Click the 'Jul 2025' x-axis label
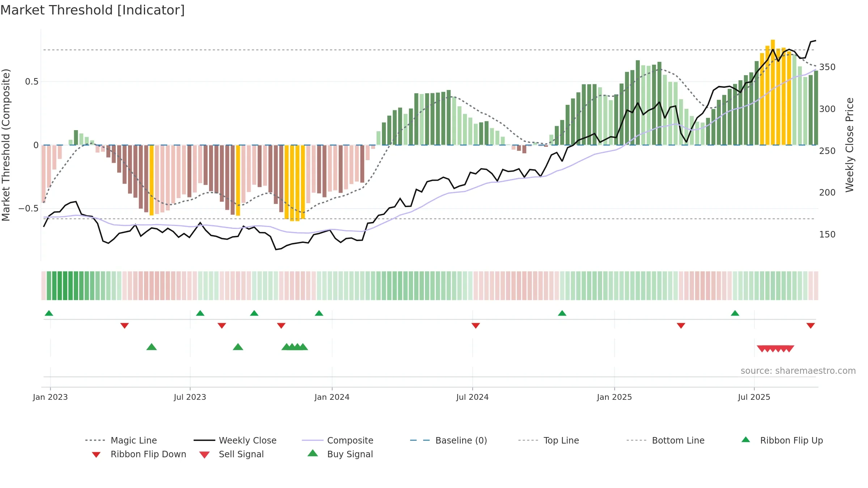 pos(754,397)
